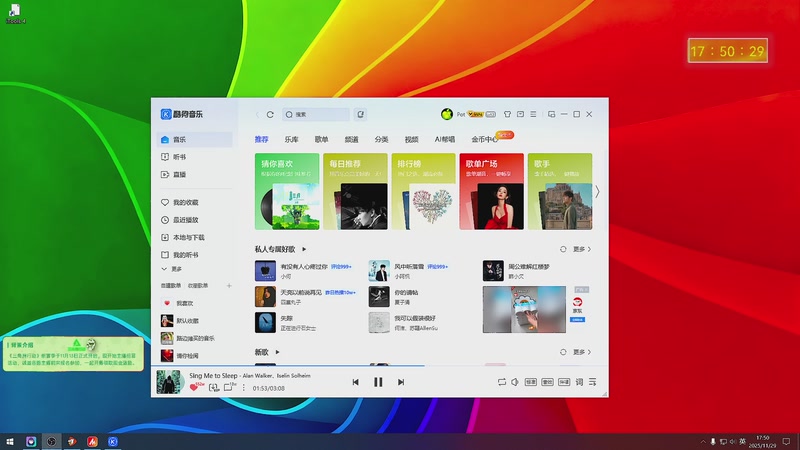The height and width of the screenshot is (450, 800).
Task: Refresh the 私人专属好歌 section
Action: 563,249
